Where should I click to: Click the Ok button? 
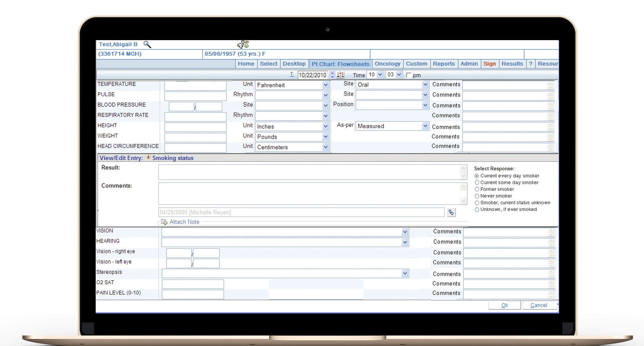(505, 305)
